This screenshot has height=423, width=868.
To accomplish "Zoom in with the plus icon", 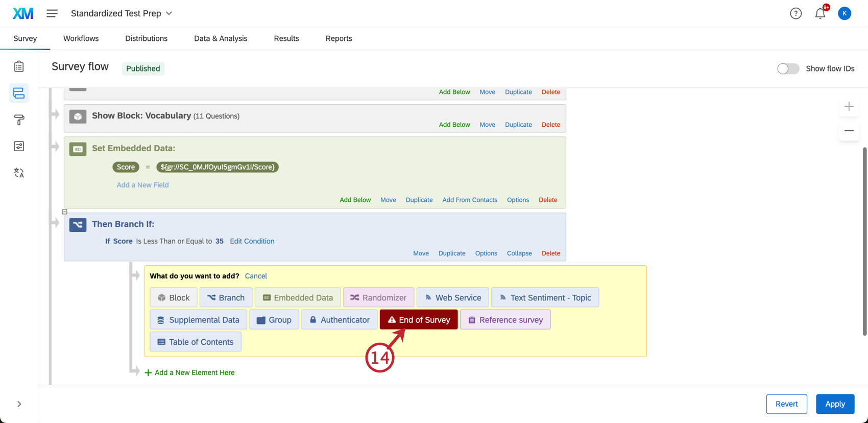I will [849, 106].
